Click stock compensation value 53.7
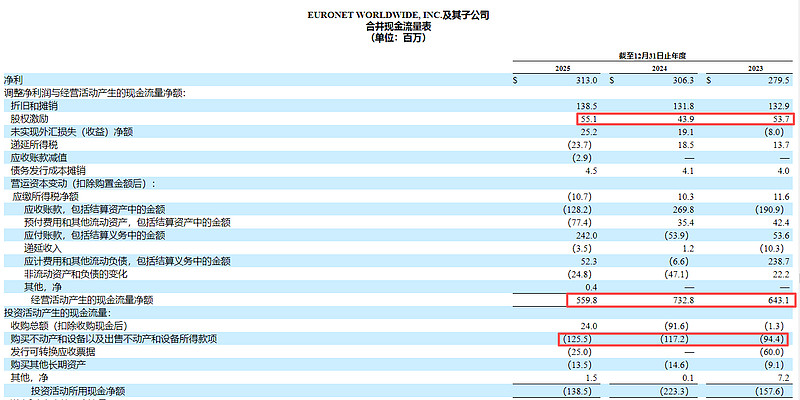 (782, 119)
